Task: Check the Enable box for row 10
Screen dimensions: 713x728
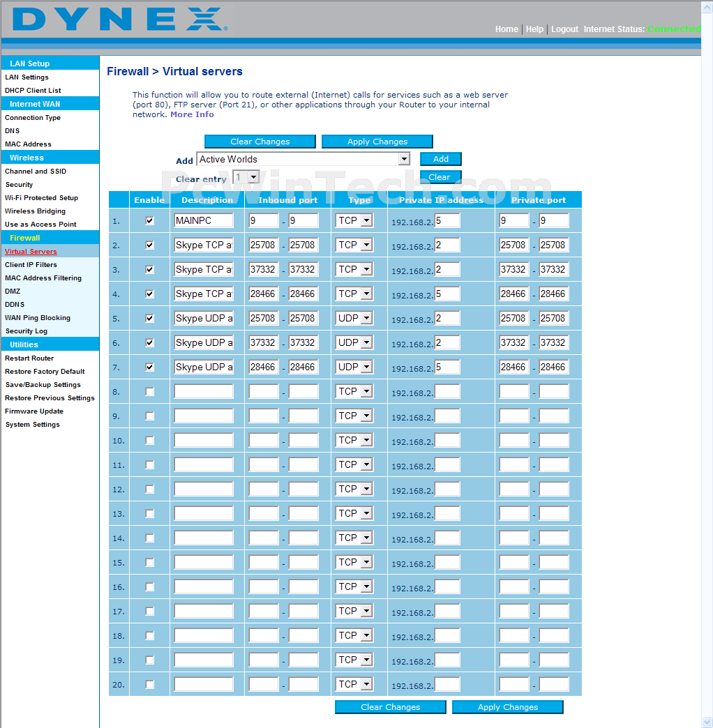Action: [149, 440]
